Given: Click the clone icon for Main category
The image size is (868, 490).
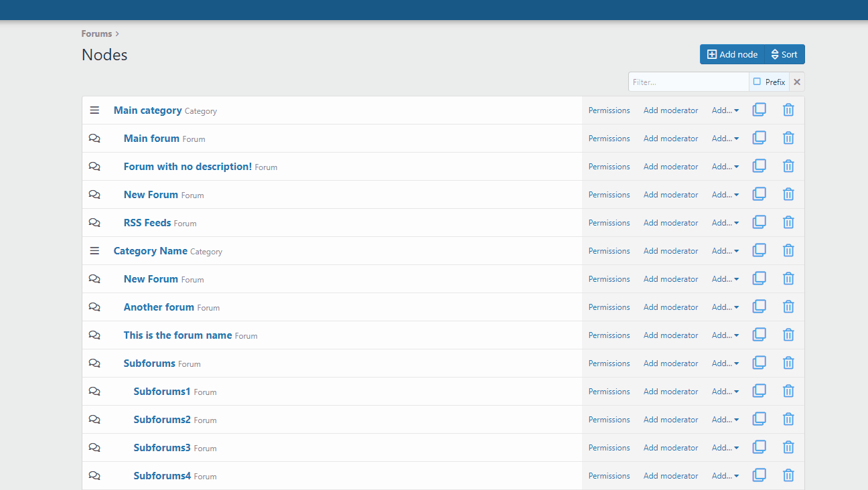Looking at the screenshot, I should [x=759, y=110].
